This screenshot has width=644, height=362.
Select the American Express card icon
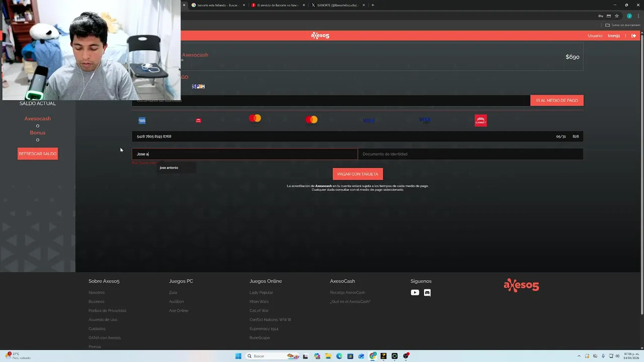tap(142, 121)
